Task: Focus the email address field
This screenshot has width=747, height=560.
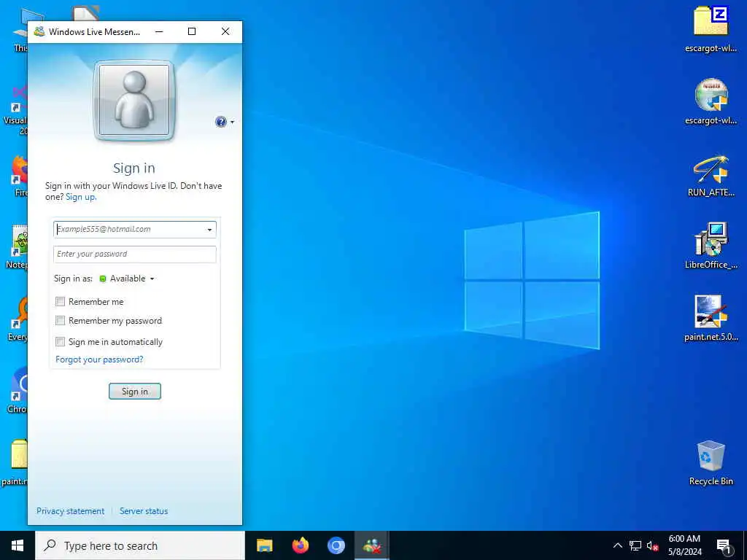Action: pyautogui.click(x=135, y=230)
